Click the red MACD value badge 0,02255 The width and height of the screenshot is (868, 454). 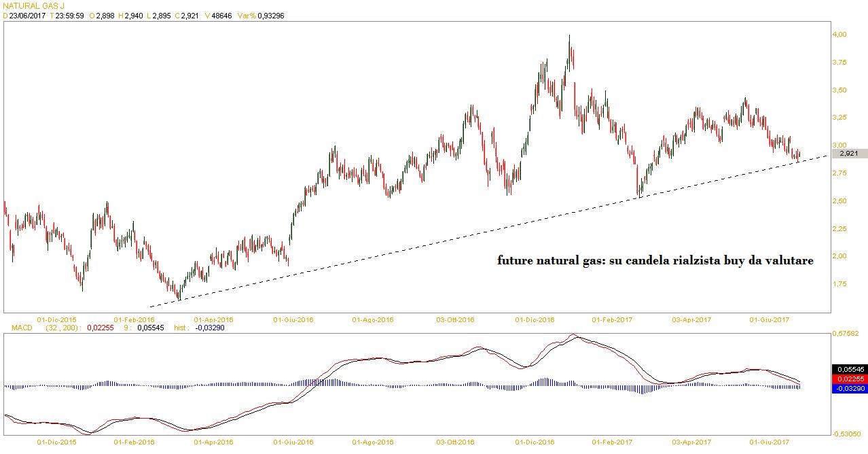tap(849, 378)
